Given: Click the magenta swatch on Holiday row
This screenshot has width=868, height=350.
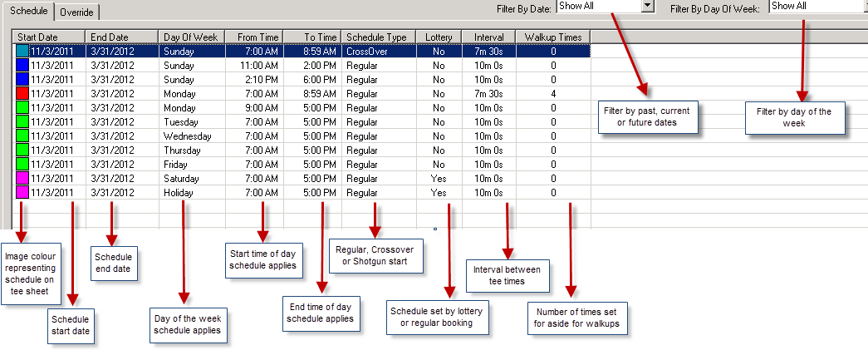Looking at the screenshot, I should coord(22,192).
